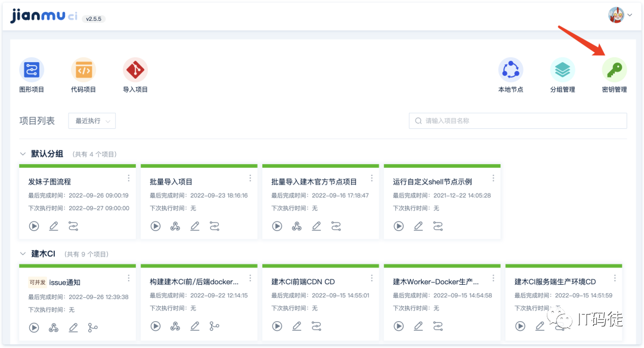Show the 建木CI前端CDN CD workflow view
The height and width of the screenshot is (348, 644).
click(316, 326)
